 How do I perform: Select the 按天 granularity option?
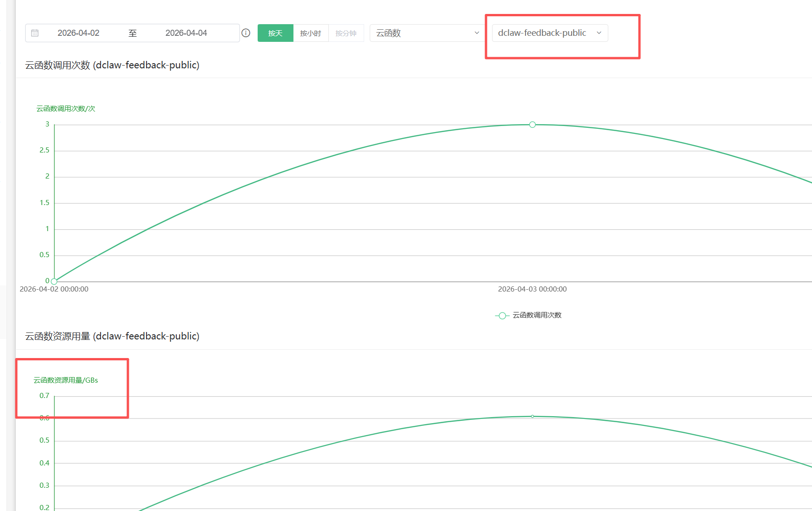tap(275, 33)
